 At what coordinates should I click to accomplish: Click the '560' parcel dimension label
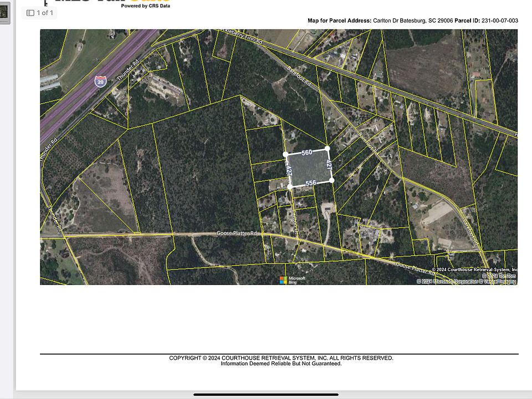pos(306,152)
